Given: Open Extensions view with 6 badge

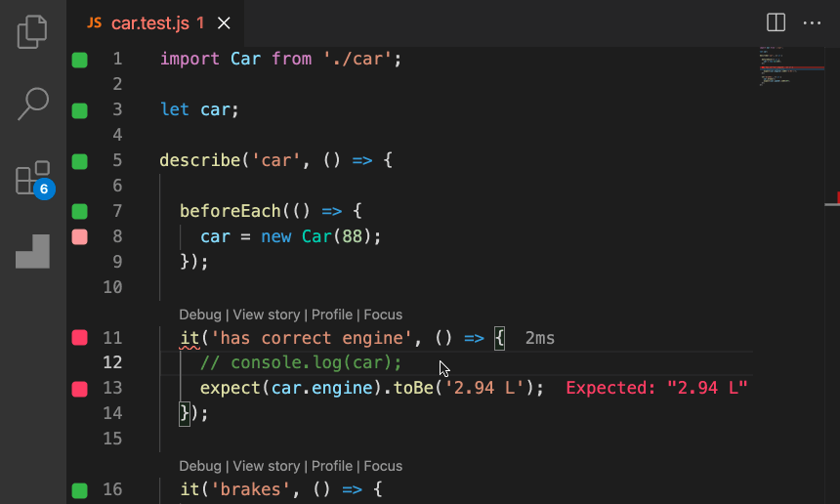Looking at the screenshot, I should (32, 179).
